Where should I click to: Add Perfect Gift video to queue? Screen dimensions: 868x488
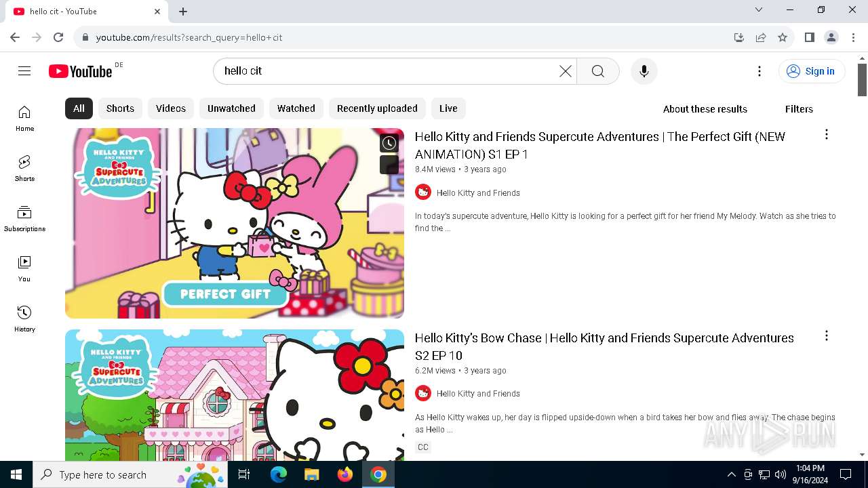tap(389, 165)
